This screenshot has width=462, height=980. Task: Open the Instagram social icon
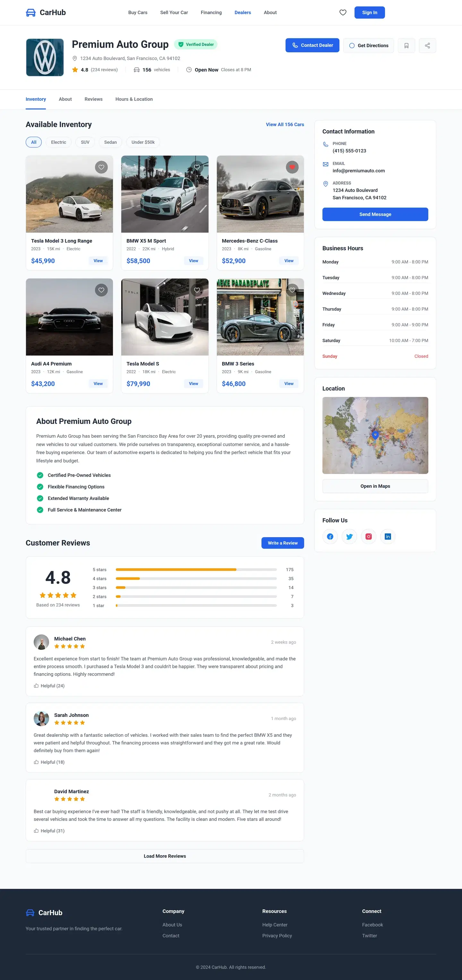click(368, 537)
